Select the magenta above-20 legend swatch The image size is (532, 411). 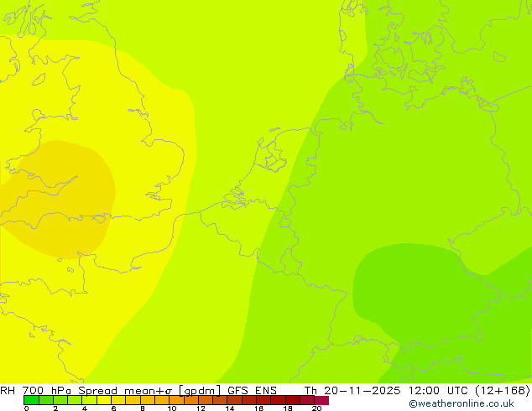pyautogui.click(x=321, y=400)
